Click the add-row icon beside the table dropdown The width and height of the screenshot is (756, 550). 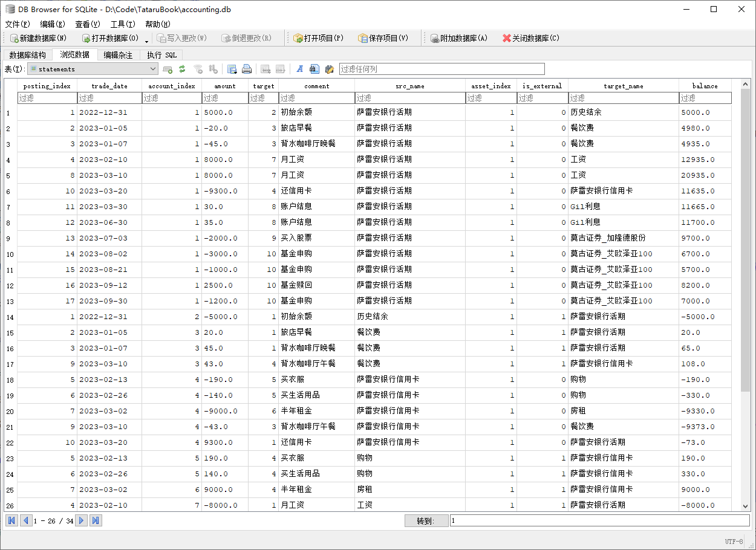[x=168, y=69]
